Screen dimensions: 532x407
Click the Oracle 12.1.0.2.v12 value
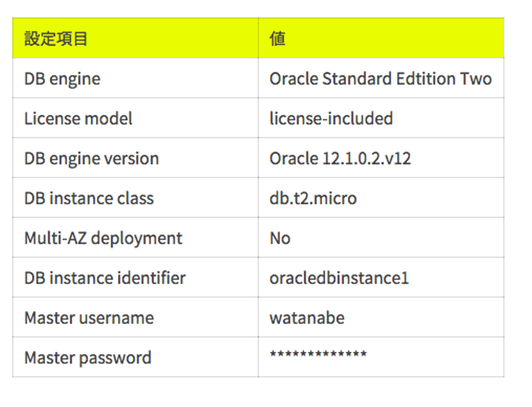click(x=340, y=158)
